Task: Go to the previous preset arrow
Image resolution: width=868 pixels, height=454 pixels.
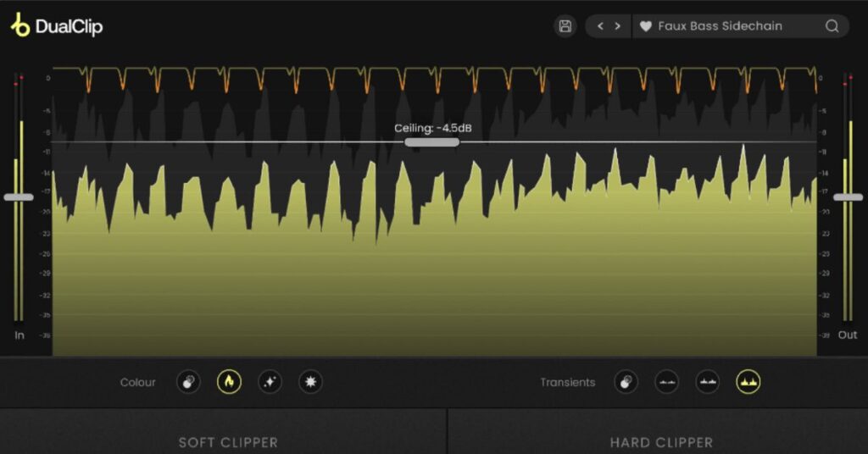Action: (600, 26)
